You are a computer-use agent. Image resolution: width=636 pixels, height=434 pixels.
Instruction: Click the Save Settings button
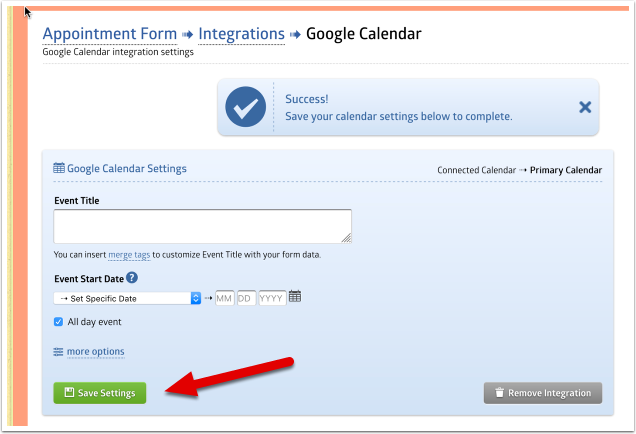100,393
